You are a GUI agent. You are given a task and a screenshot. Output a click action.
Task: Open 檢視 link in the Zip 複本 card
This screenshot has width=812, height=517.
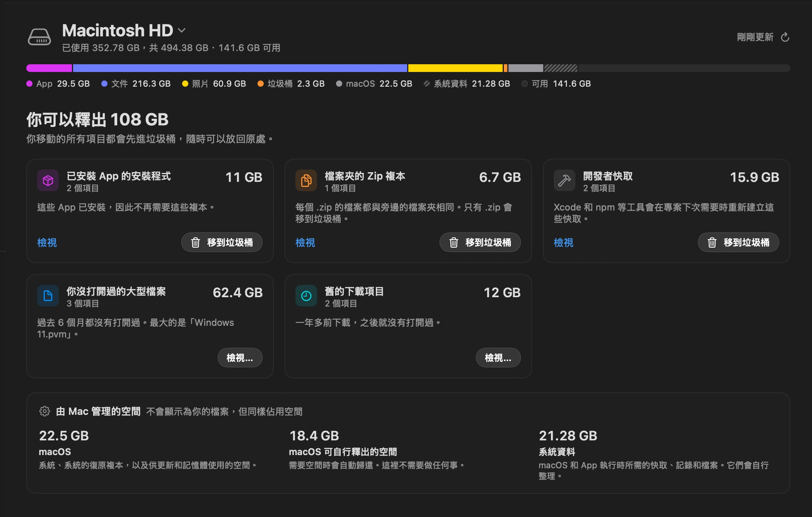click(x=305, y=243)
